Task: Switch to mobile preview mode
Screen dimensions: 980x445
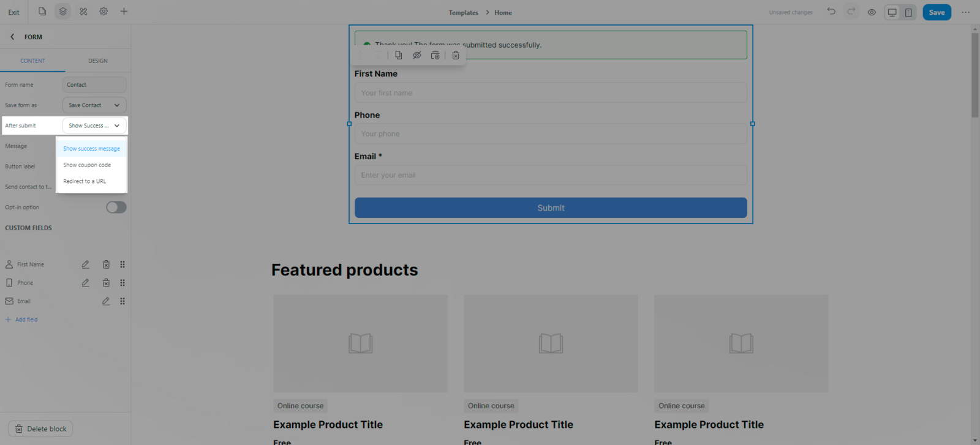Action: point(908,12)
